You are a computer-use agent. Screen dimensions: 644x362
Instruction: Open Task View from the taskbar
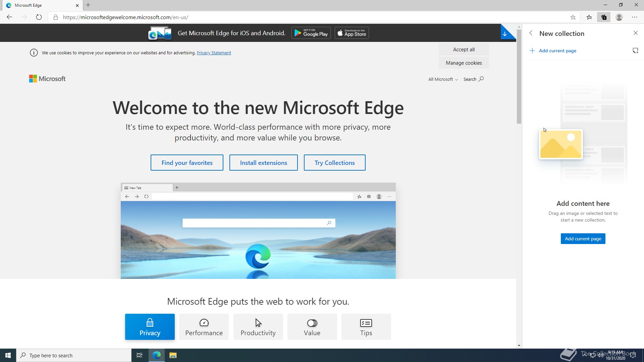tap(140, 355)
